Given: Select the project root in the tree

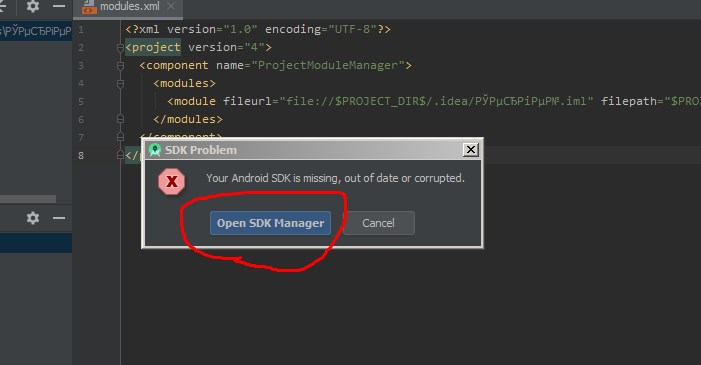Looking at the screenshot, I should point(36,31).
